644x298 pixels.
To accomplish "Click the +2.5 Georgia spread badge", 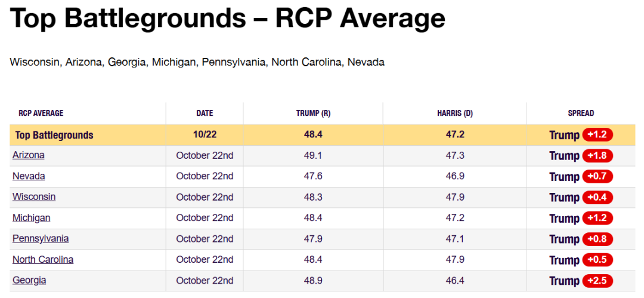I will (597, 281).
